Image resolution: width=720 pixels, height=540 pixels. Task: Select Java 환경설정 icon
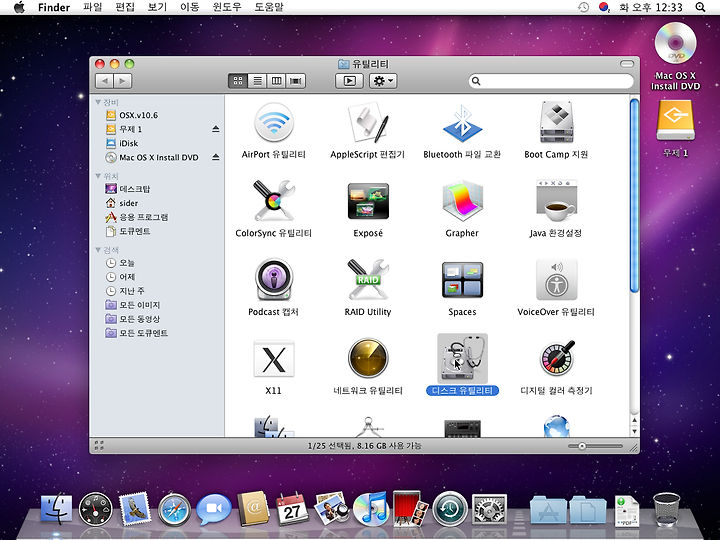click(x=556, y=201)
